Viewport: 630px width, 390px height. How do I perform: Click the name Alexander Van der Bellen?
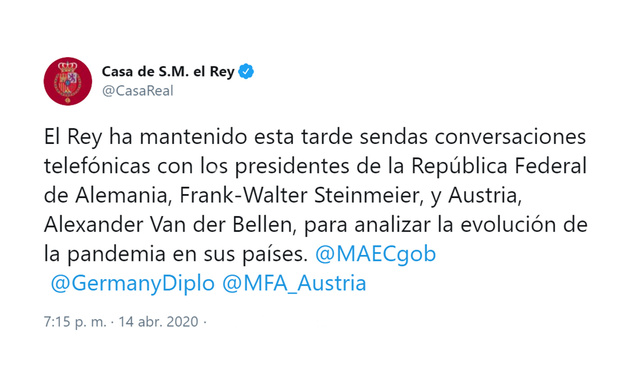click(x=170, y=225)
